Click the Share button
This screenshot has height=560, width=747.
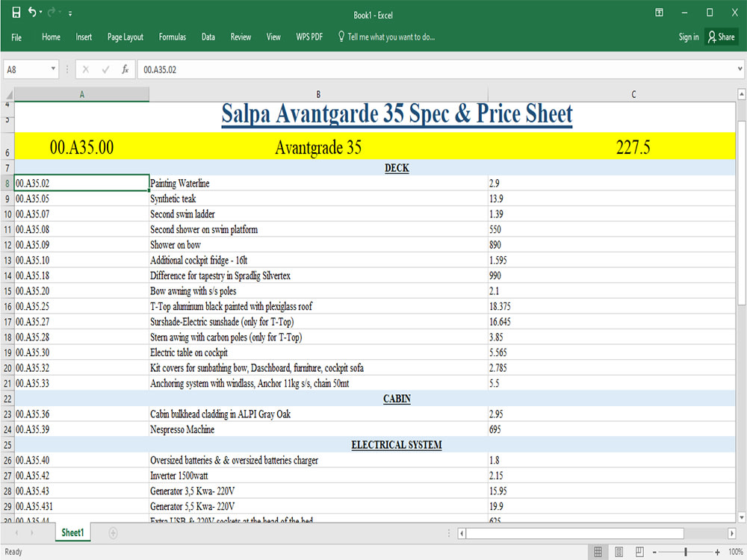tap(720, 37)
